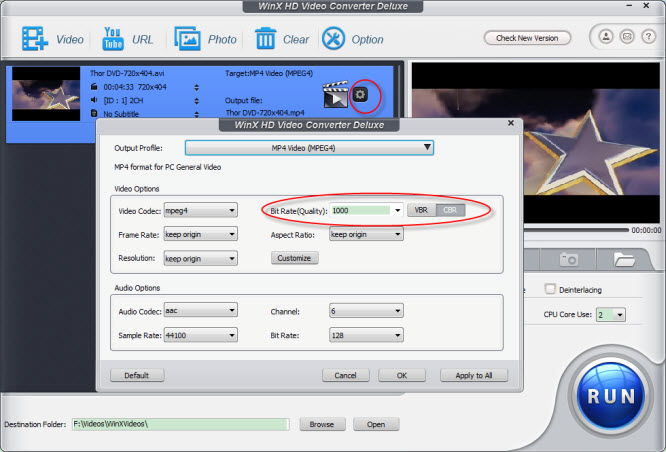666x452 pixels.
Task: Click the Video add icon
Action: [35, 39]
